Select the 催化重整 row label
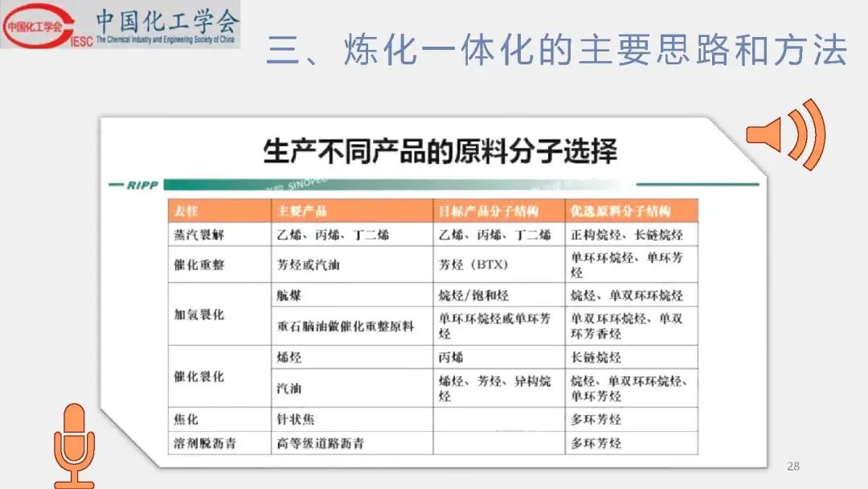Image resolution: width=868 pixels, height=489 pixels. coord(199,265)
